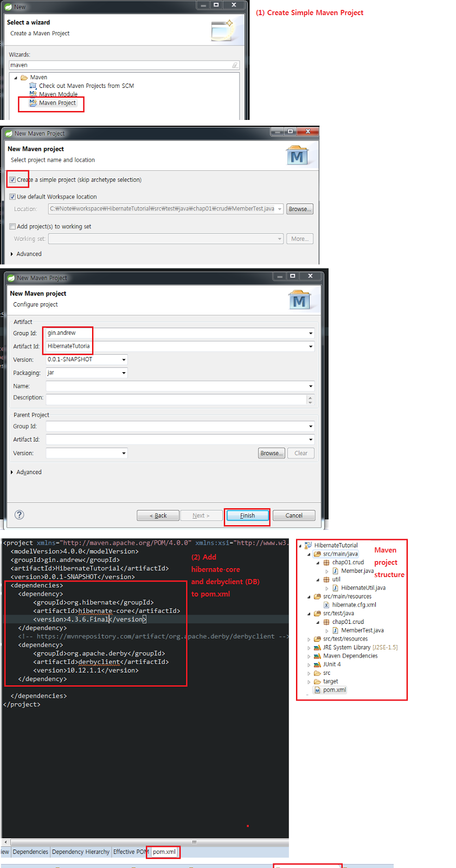
Task: Switch to the Dependency Hierarchy tab
Action: point(81,852)
